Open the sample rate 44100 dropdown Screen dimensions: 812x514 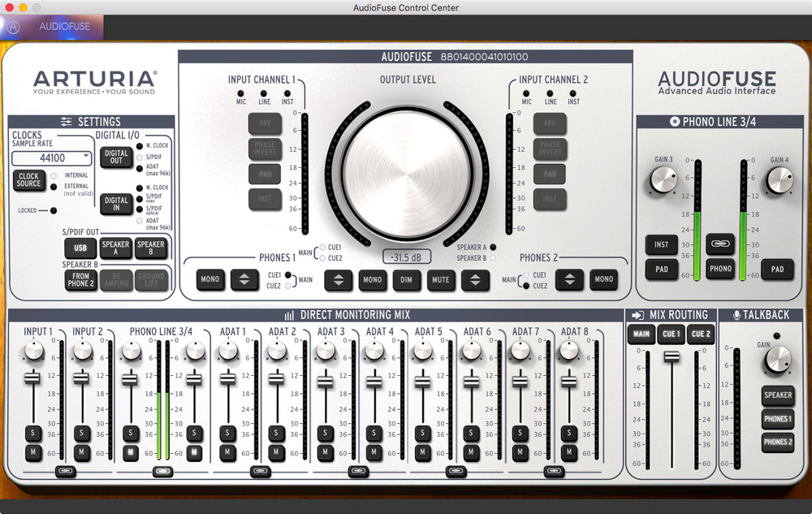[x=51, y=158]
